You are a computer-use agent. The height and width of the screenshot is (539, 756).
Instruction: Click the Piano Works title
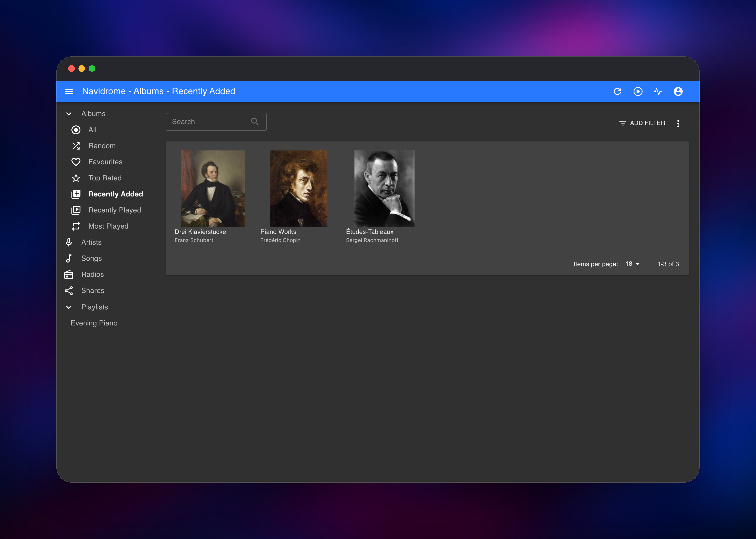click(x=278, y=232)
